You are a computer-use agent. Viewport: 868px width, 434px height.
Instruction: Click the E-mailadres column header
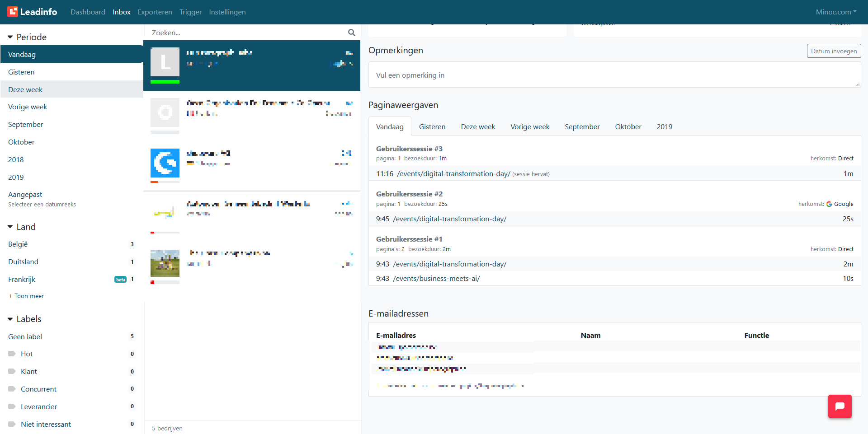[396, 335]
